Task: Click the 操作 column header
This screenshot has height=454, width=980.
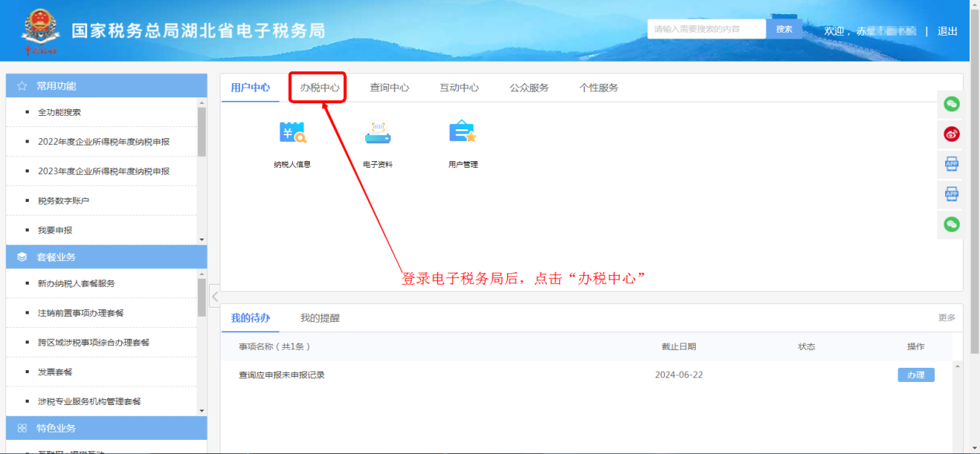Action: coord(916,347)
